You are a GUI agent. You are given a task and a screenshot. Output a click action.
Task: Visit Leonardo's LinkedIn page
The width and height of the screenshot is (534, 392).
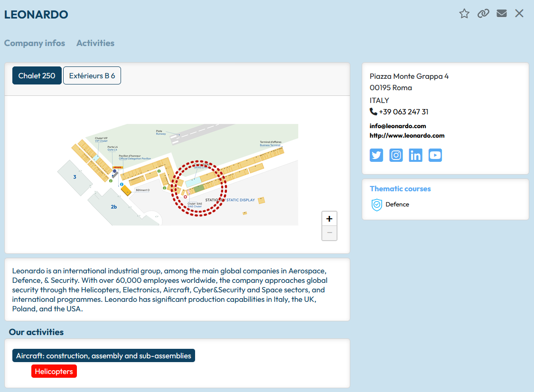[x=415, y=155]
